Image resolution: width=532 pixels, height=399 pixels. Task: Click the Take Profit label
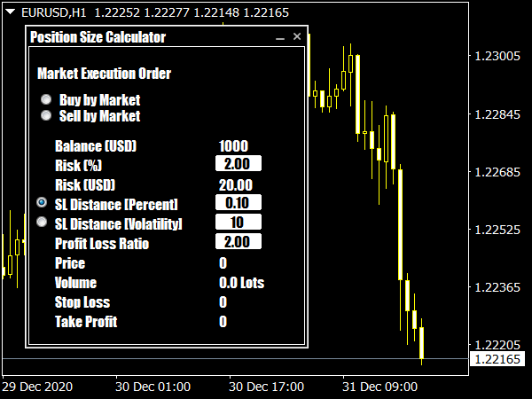86,322
